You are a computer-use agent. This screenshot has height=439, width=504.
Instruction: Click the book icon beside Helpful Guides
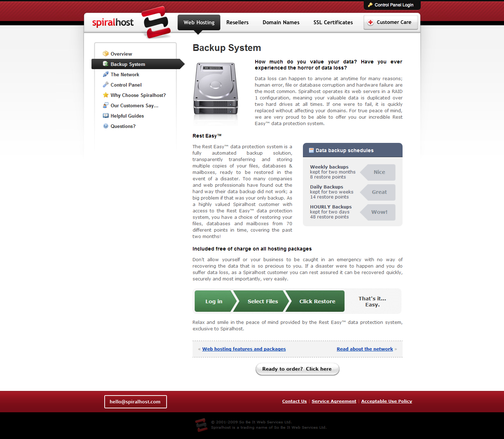pos(106,116)
